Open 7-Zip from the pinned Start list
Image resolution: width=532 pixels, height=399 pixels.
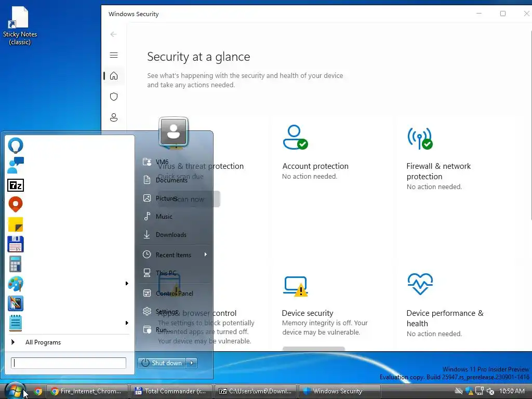(16, 185)
